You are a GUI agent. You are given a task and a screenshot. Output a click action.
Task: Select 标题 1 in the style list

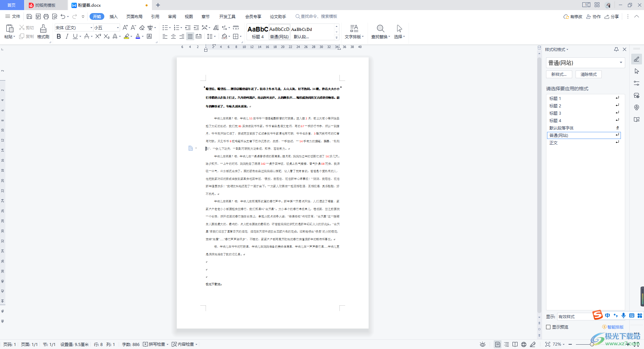pyautogui.click(x=584, y=98)
